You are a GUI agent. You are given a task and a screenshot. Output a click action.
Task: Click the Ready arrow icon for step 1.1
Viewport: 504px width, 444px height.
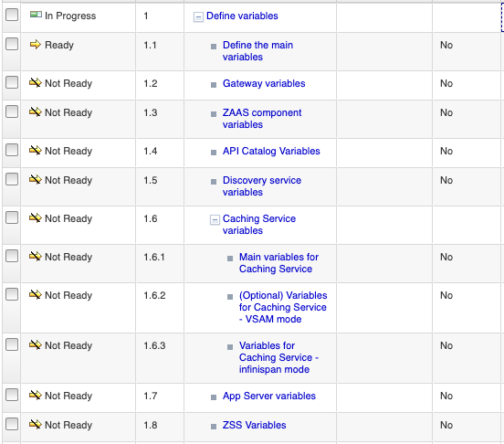pyautogui.click(x=36, y=45)
